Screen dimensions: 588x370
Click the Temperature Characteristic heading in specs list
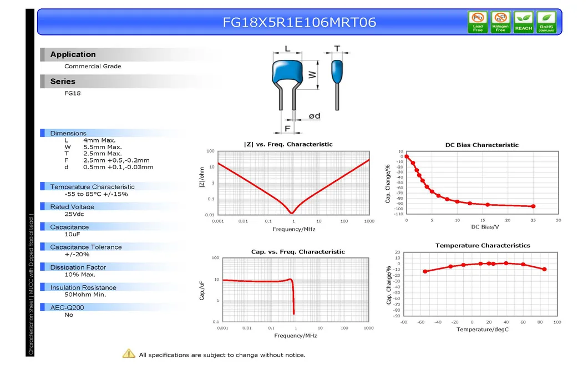pyautogui.click(x=92, y=187)
